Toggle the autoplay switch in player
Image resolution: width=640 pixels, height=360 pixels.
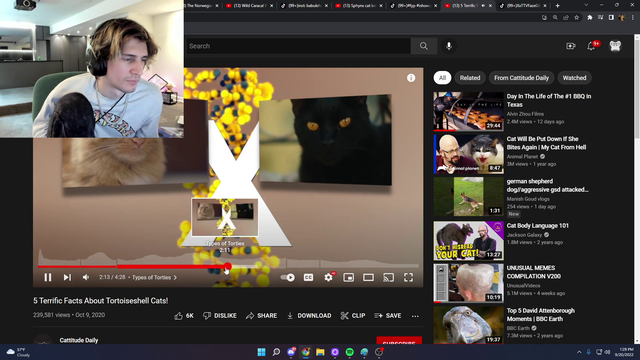tap(288, 278)
